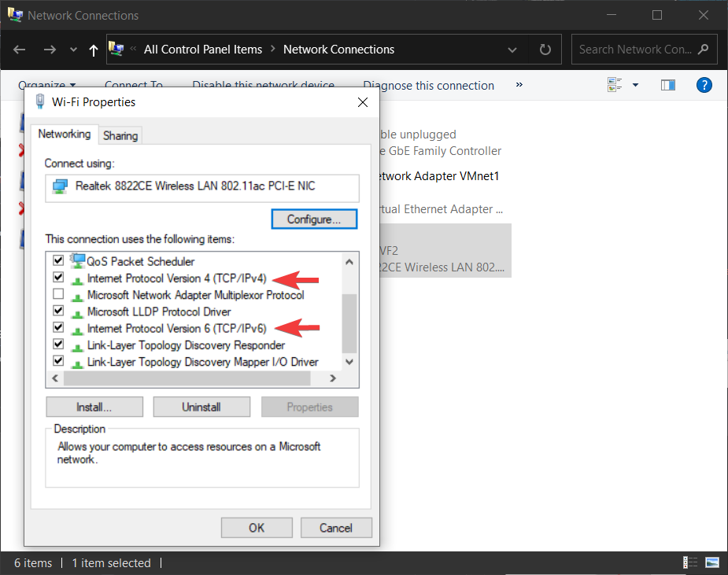This screenshot has width=728, height=575.
Task: Toggle Internet Protocol Version 4 checkbox
Action: click(58, 277)
